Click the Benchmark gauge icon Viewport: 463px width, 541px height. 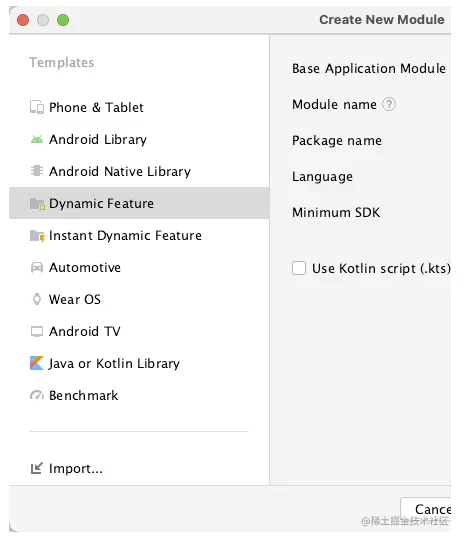(x=37, y=395)
